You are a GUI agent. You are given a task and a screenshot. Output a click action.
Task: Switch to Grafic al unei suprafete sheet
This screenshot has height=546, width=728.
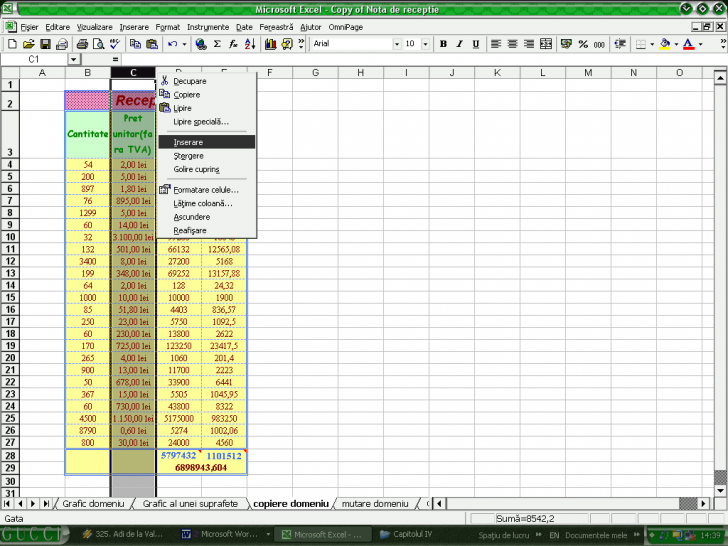190,504
